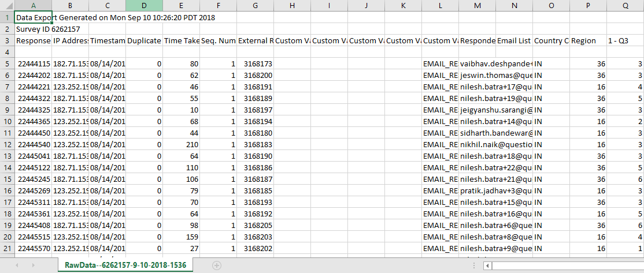Select column M header

pyautogui.click(x=477, y=5)
